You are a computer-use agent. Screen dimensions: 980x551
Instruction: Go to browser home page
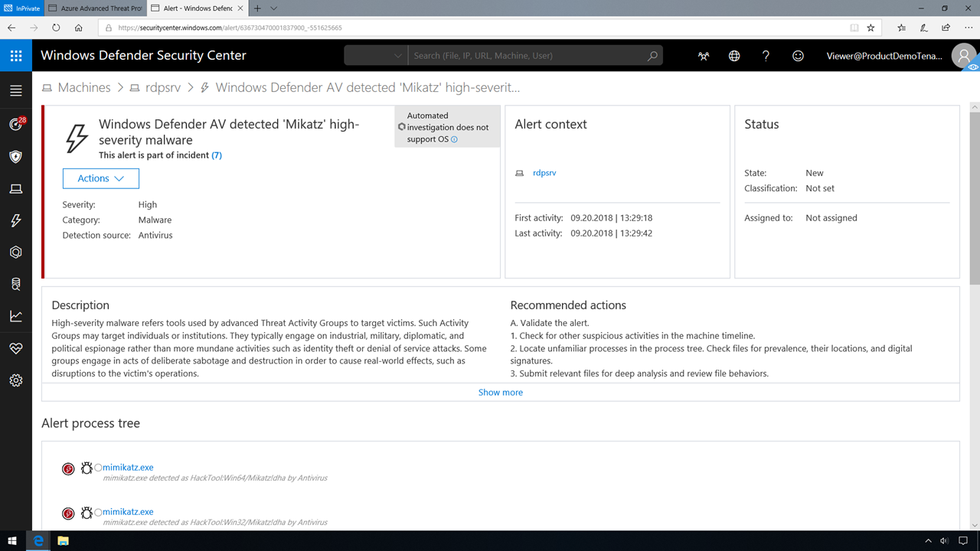click(x=79, y=28)
